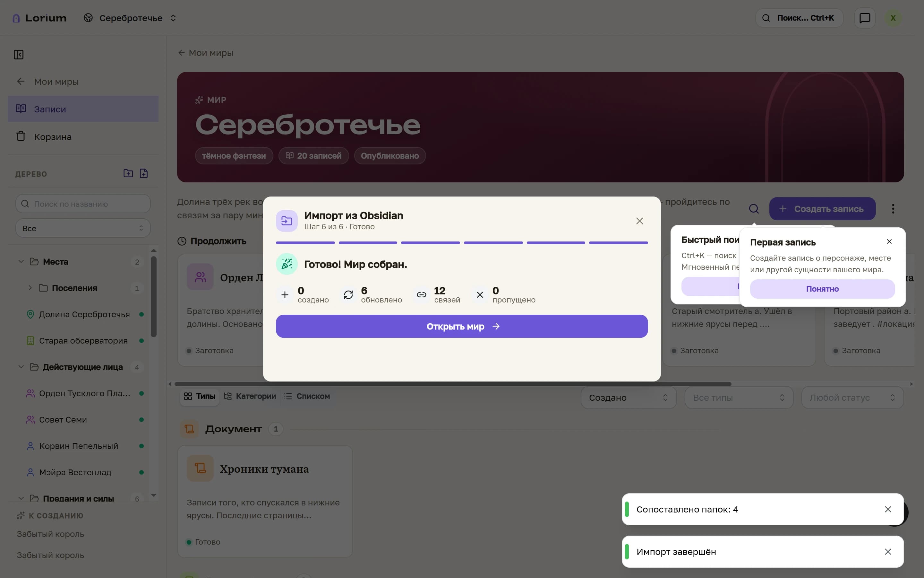924x578 pixels.
Task: Click the Документ section scroll icon
Action: click(189, 429)
